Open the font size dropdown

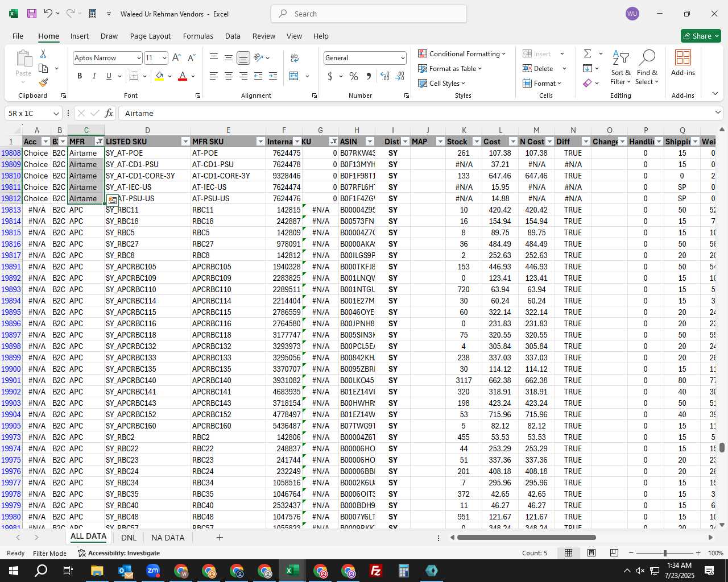point(164,58)
